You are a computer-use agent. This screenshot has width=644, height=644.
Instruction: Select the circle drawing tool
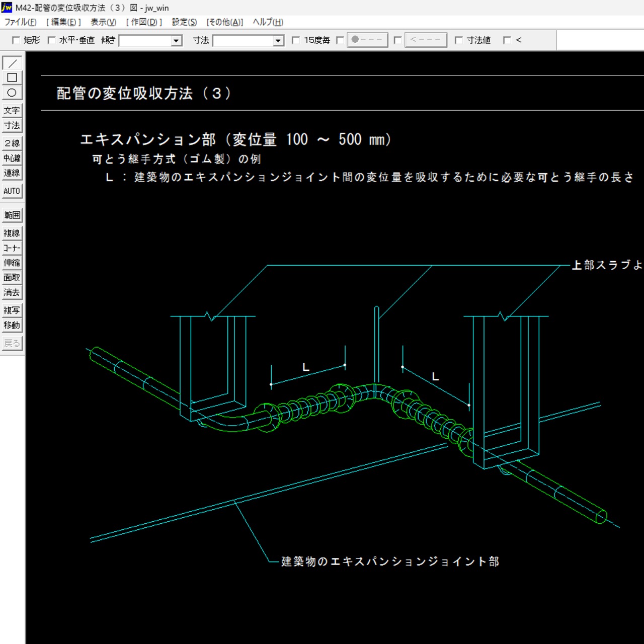(12, 93)
